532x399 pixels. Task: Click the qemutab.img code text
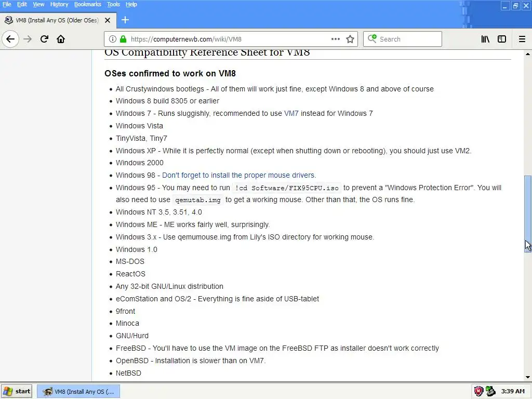pos(198,200)
